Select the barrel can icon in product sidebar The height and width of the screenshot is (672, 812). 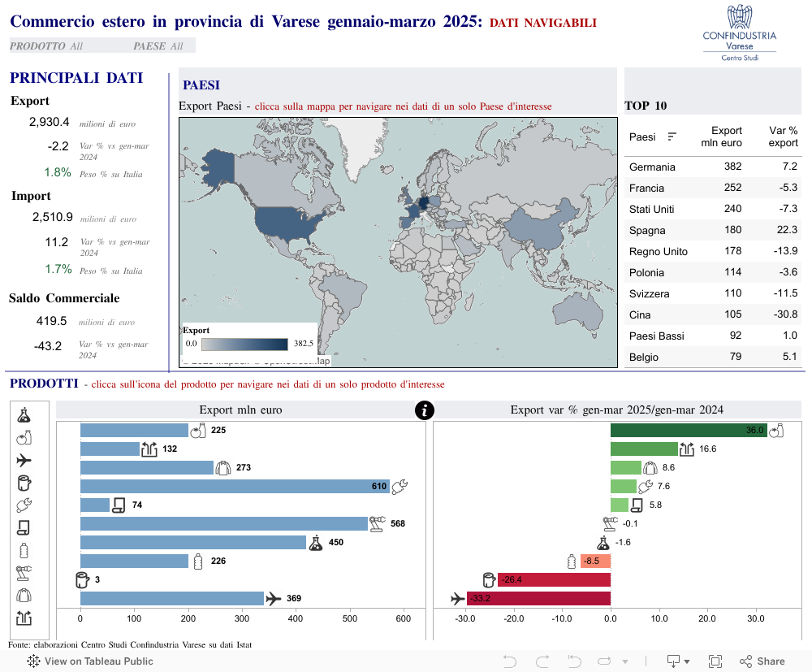24,483
